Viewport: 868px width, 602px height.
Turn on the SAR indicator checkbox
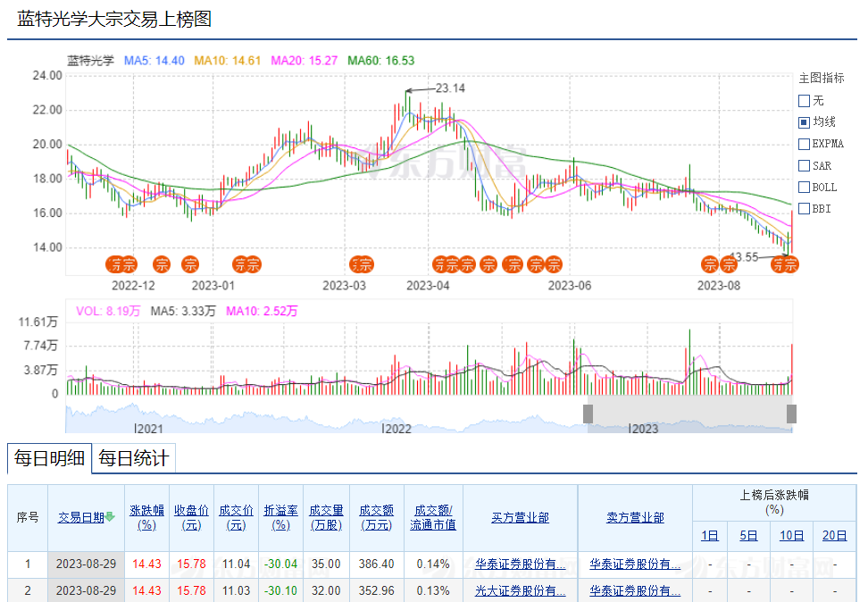(804, 166)
